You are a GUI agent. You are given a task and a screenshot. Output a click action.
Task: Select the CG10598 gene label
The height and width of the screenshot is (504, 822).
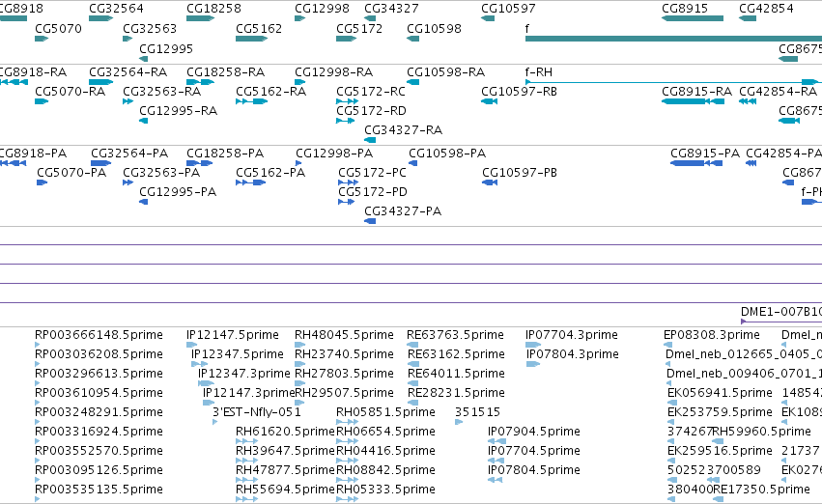pyautogui.click(x=434, y=28)
